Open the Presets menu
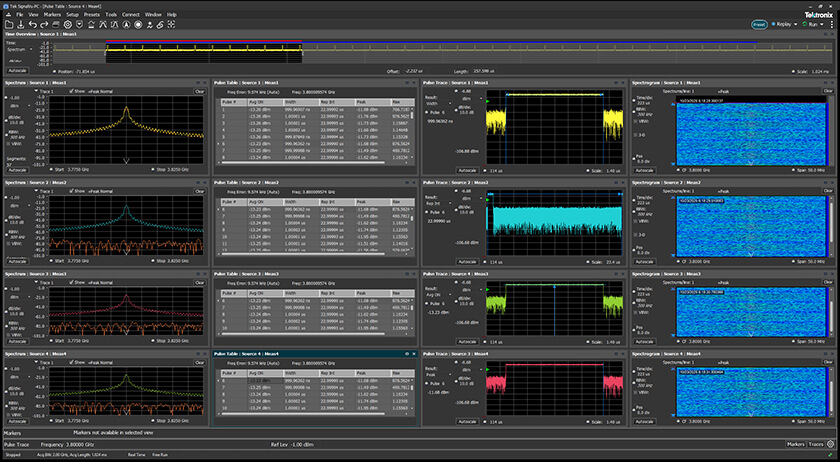Image resolution: width=840 pixels, height=462 pixels. click(92, 15)
